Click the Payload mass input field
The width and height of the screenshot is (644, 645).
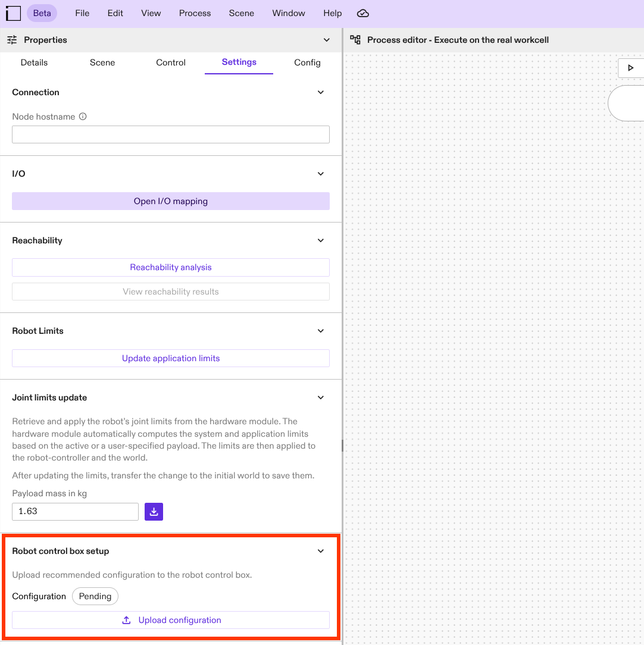coord(75,511)
